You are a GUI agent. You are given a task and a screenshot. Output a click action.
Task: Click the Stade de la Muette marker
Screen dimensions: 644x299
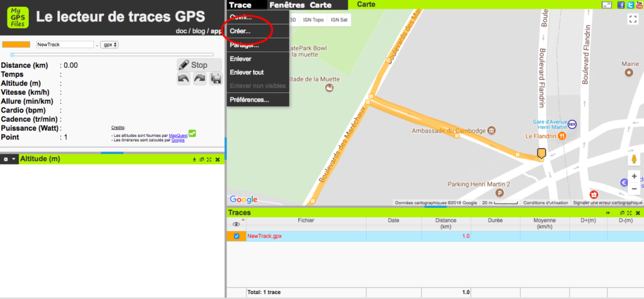point(329,88)
